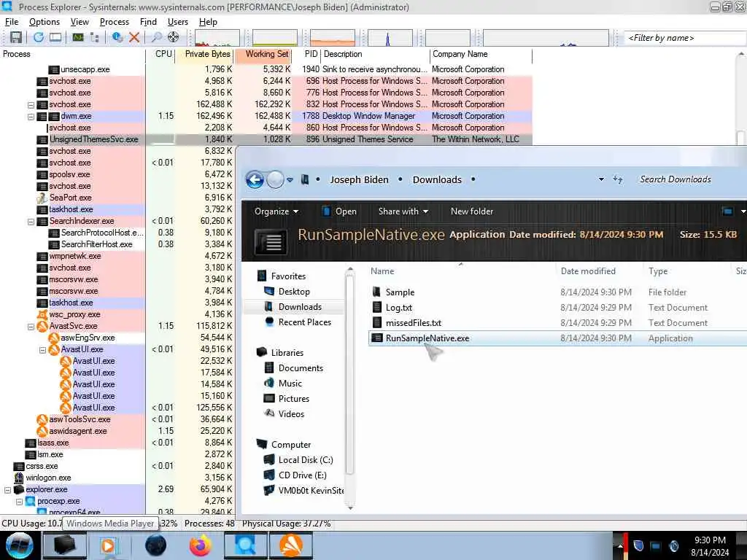Toggle the lower pane window icon
This screenshot has width=747, height=560.
coord(55,37)
